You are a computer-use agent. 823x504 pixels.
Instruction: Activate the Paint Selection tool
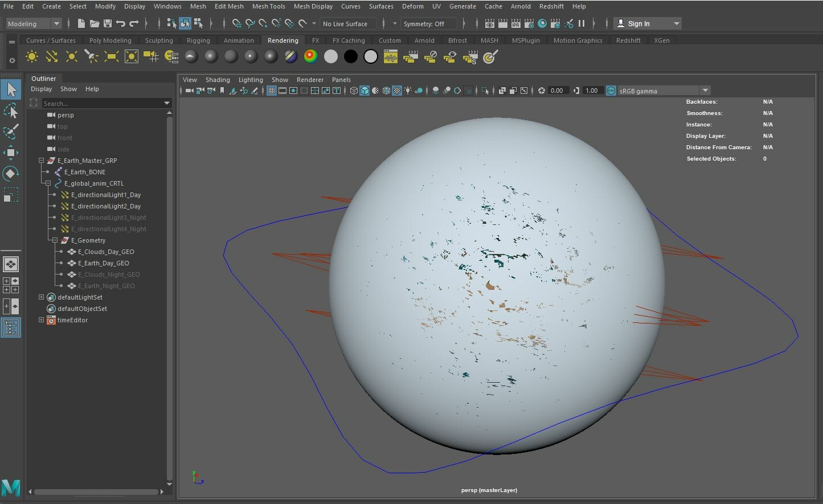(x=11, y=132)
